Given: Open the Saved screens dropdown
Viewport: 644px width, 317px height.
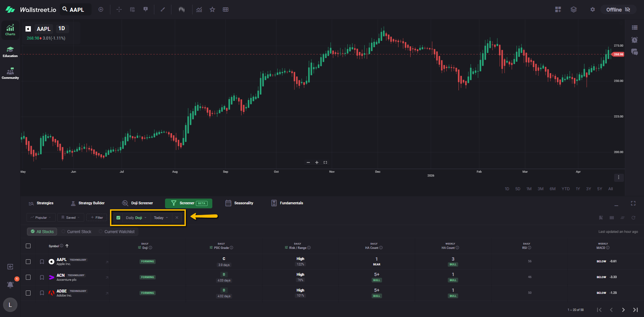Looking at the screenshot, I should coord(70,218).
